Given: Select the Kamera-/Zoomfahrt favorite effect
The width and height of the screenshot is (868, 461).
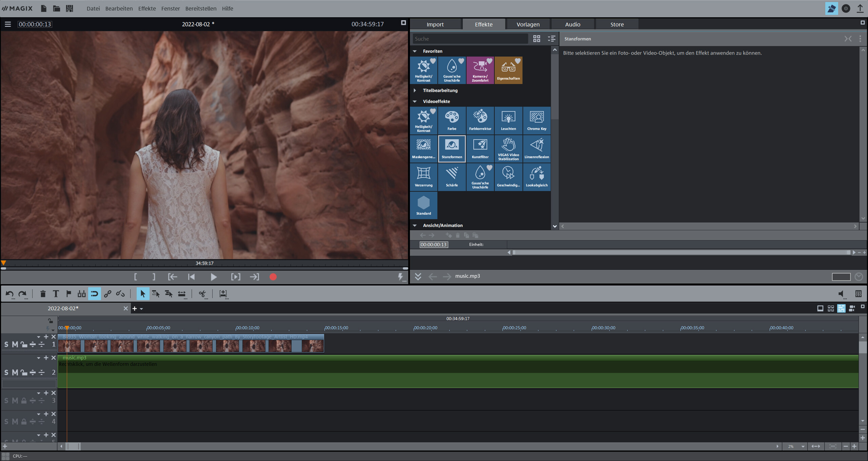Looking at the screenshot, I should (480, 70).
